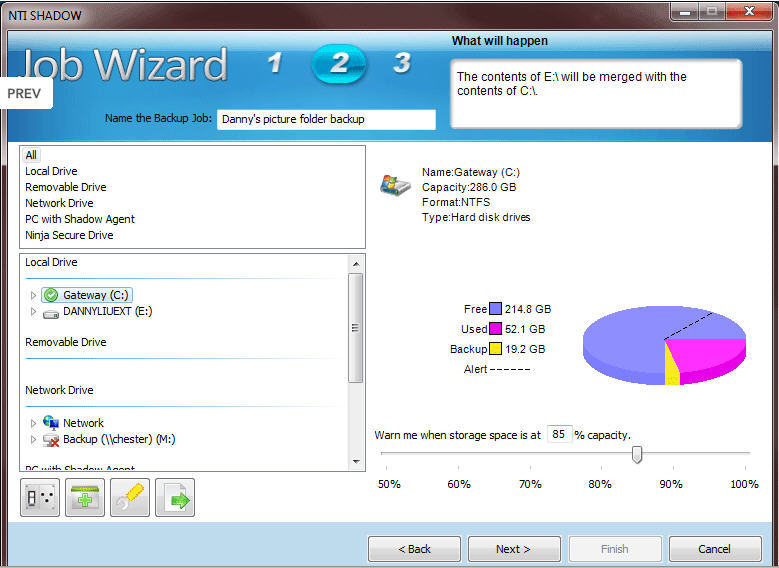Click the Free space blue swatch
This screenshot has width=779, height=568.
coord(495,309)
